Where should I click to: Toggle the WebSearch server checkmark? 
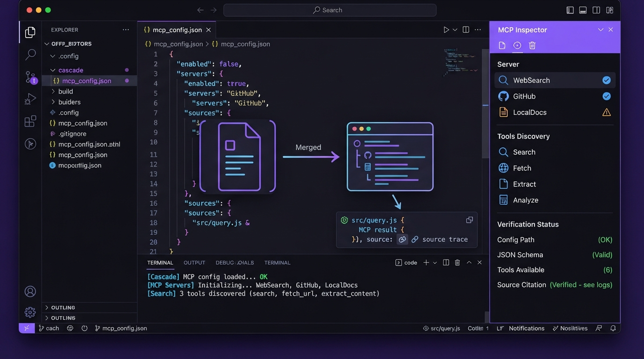[606, 80]
